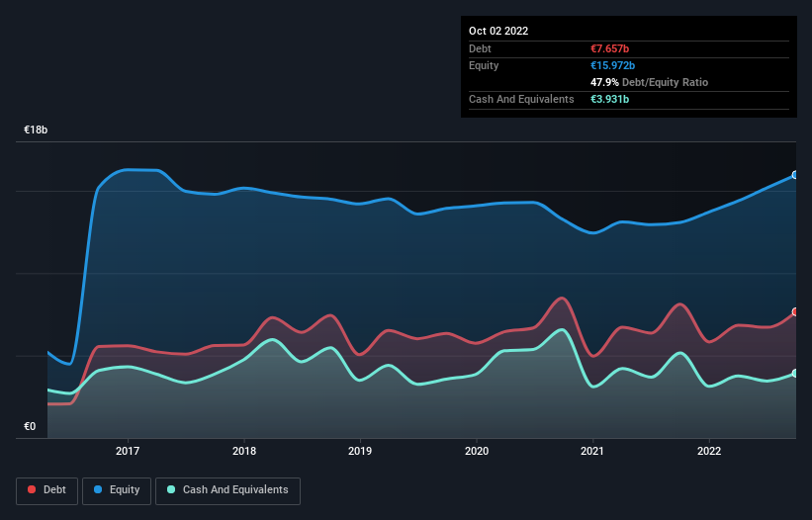Click the Equity label in tooltip
Viewport: 812px width, 520px height.
484,65
